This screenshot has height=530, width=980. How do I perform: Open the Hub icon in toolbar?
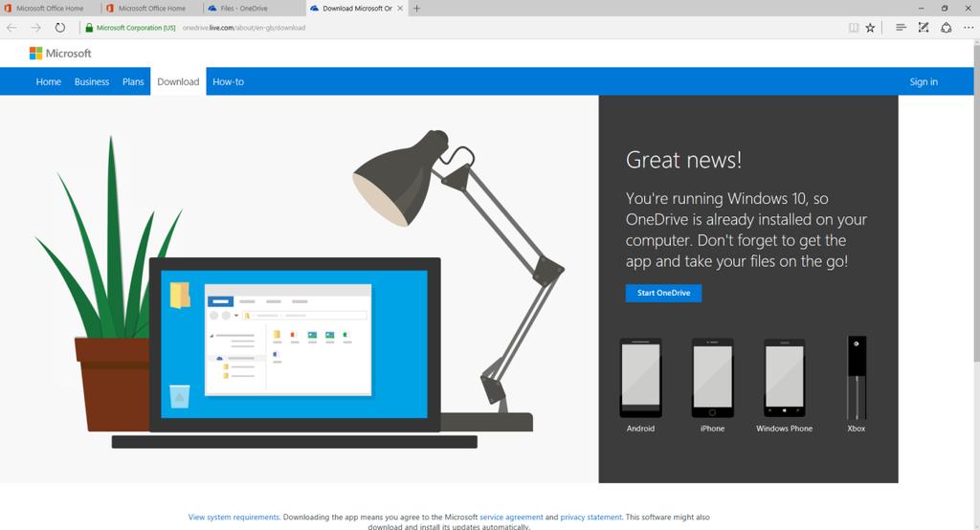tap(901, 28)
